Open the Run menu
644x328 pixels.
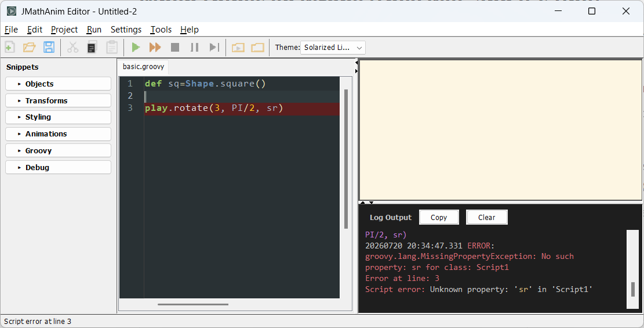[94, 30]
